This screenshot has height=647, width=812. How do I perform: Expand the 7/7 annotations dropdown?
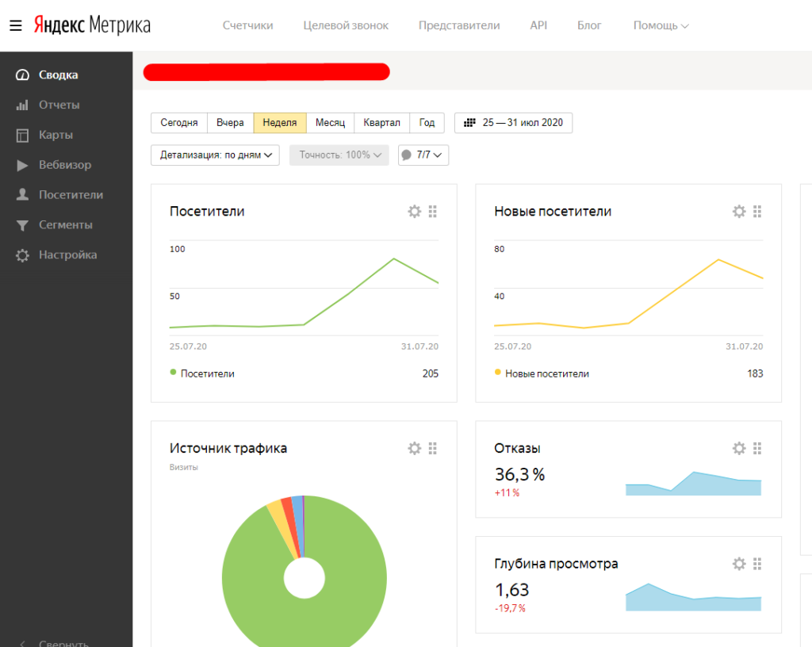tap(423, 155)
